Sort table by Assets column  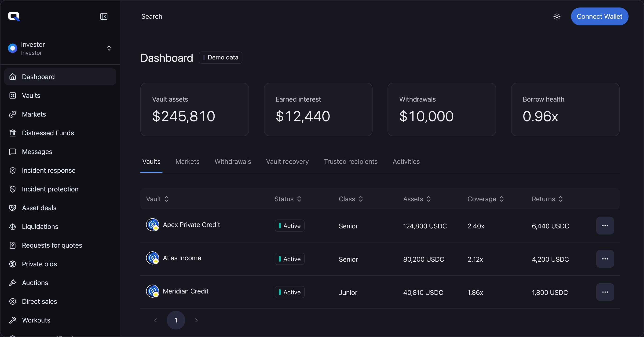point(417,199)
